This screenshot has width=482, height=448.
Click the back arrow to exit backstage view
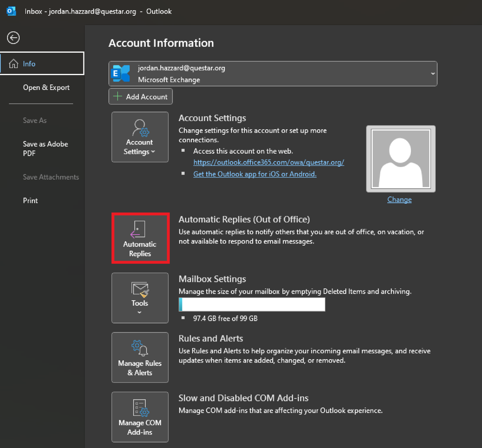[x=13, y=38]
